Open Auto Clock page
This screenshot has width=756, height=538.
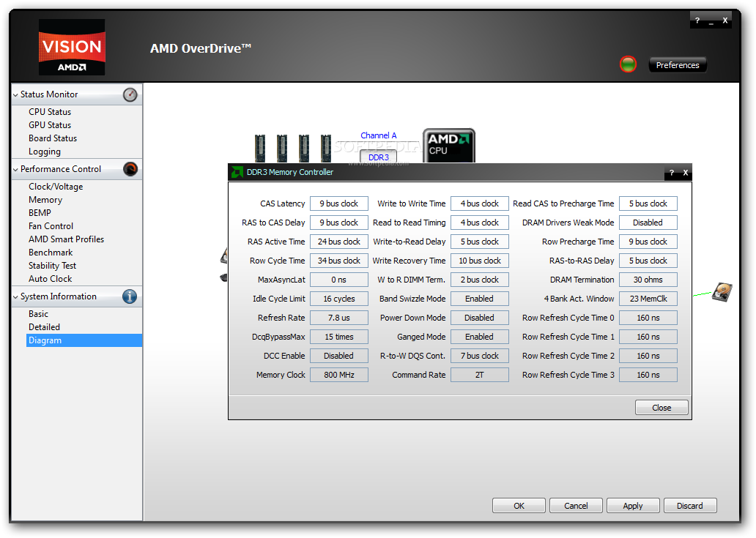pos(50,279)
